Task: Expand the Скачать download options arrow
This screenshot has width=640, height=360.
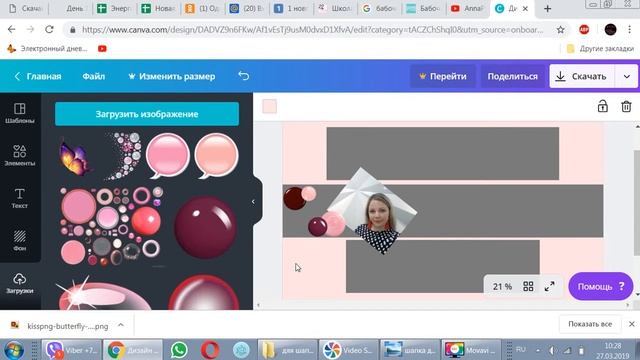Action: [x=627, y=76]
